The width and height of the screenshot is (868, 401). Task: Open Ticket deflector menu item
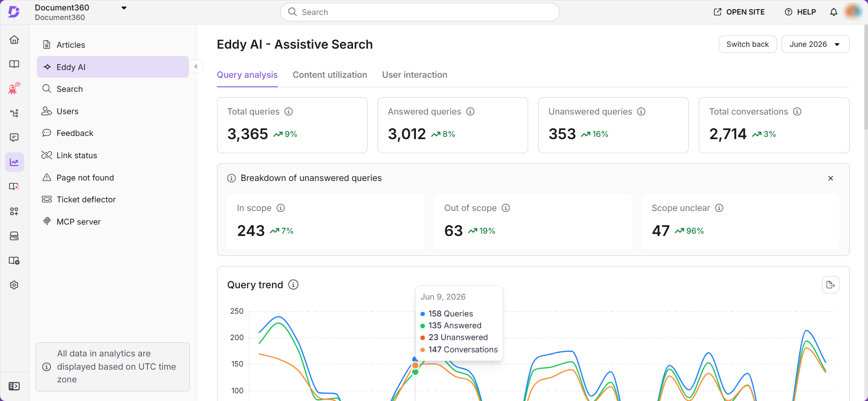coord(112,200)
